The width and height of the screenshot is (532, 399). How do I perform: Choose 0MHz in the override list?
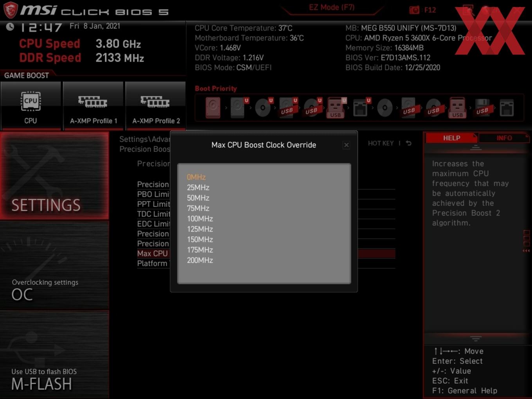click(x=196, y=177)
